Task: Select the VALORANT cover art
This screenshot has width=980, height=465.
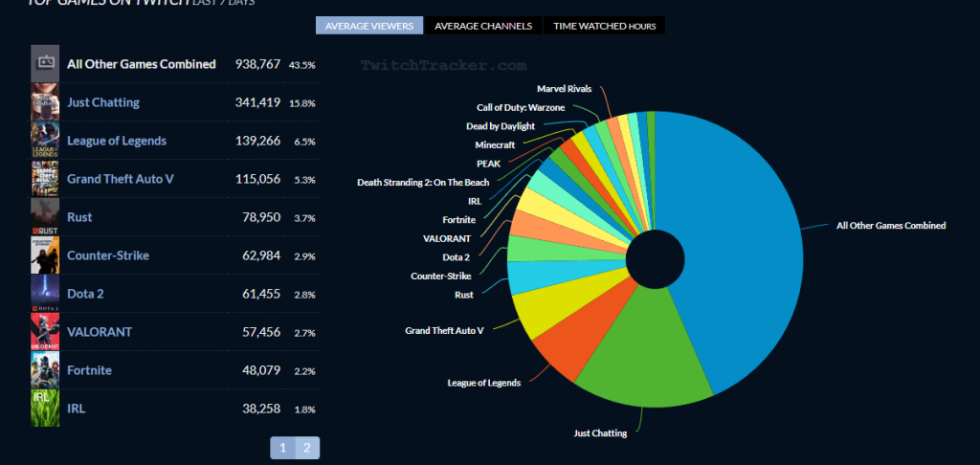Action: (x=45, y=332)
